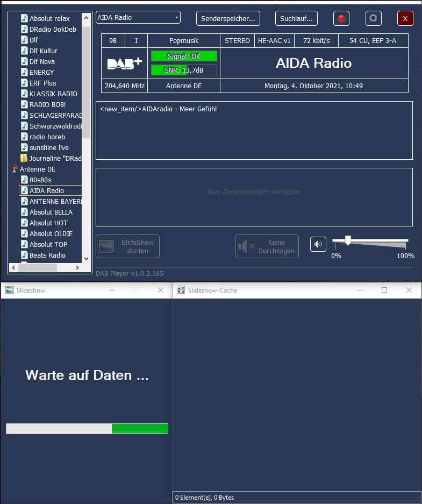422x504 pixels.
Task: Click the folder icon of Journaline
Action: pos(24,158)
